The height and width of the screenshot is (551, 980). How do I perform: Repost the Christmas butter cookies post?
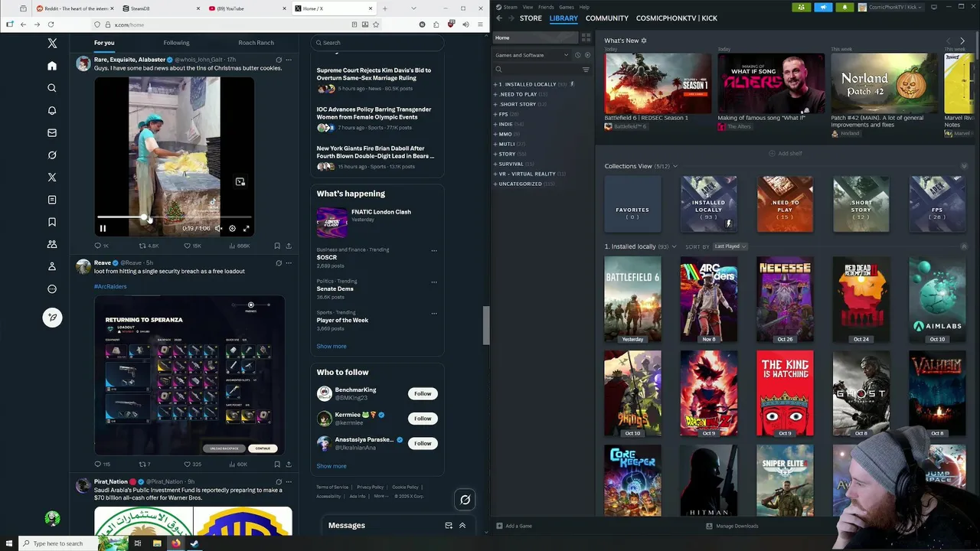click(149, 246)
